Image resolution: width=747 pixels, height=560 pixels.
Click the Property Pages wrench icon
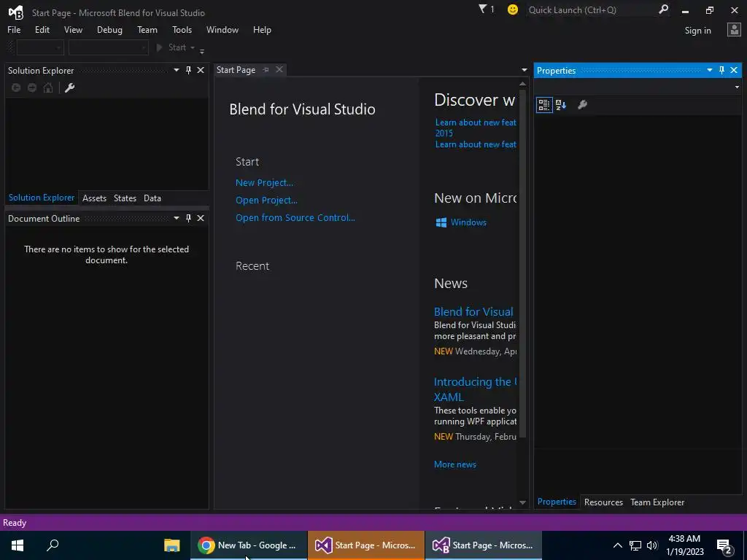tap(582, 105)
